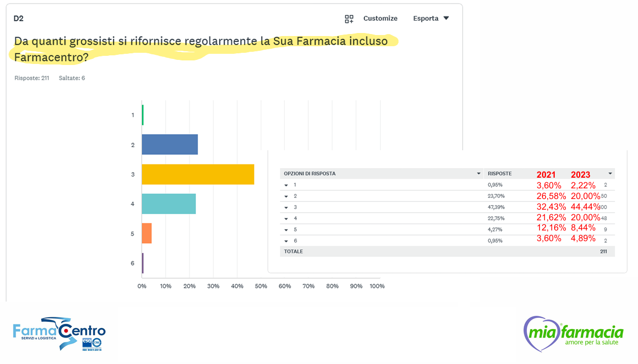Open the OPZIONI DI RISPOSTA column dropdown arrow
Image resolution: width=638 pixels, height=364 pixels.
pyautogui.click(x=479, y=174)
